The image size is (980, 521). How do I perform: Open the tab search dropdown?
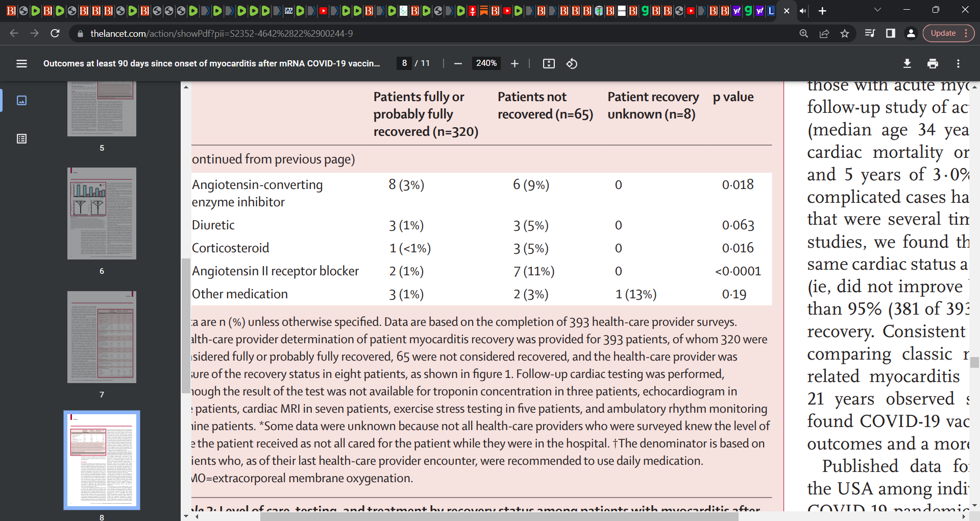(877, 10)
